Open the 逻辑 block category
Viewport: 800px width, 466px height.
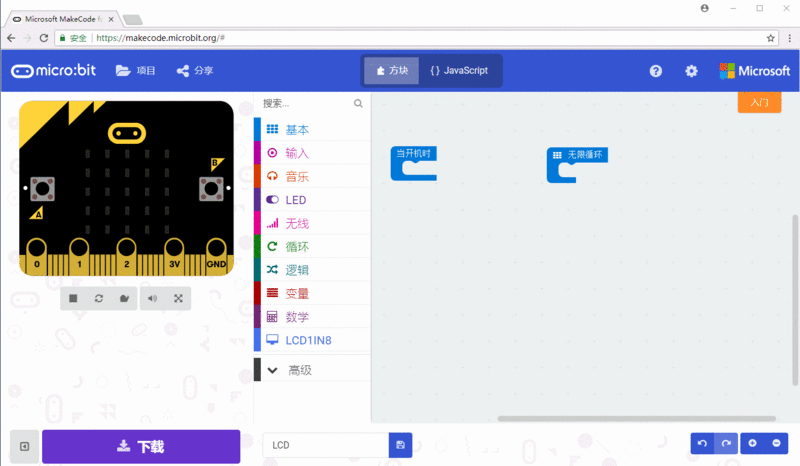[x=312, y=270]
